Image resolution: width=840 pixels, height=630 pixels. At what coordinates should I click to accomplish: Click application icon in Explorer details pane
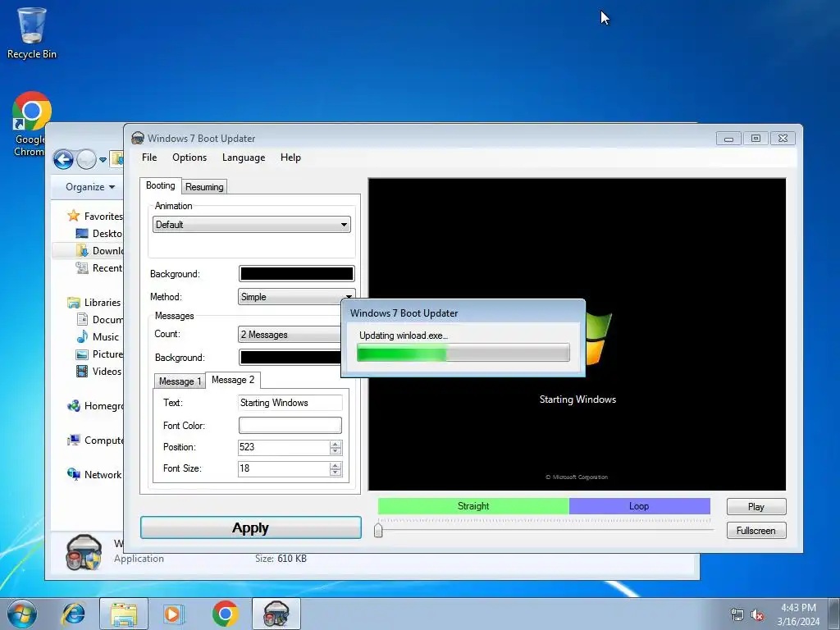[x=84, y=552]
